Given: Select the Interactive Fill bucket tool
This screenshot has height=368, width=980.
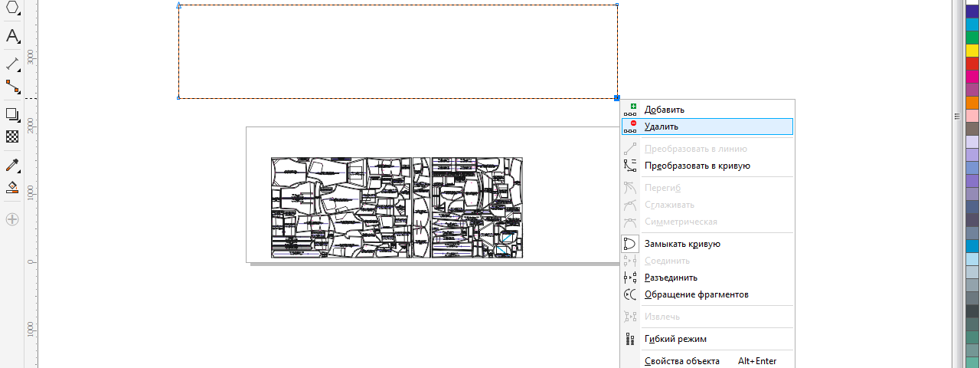Looking at the screenshot, I should pos(12,187).
